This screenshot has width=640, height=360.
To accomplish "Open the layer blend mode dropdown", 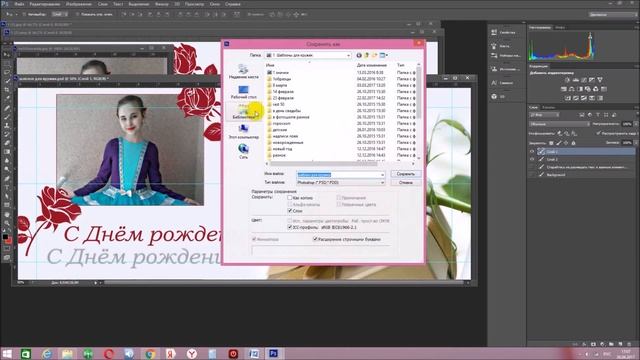I will point(559,124).
